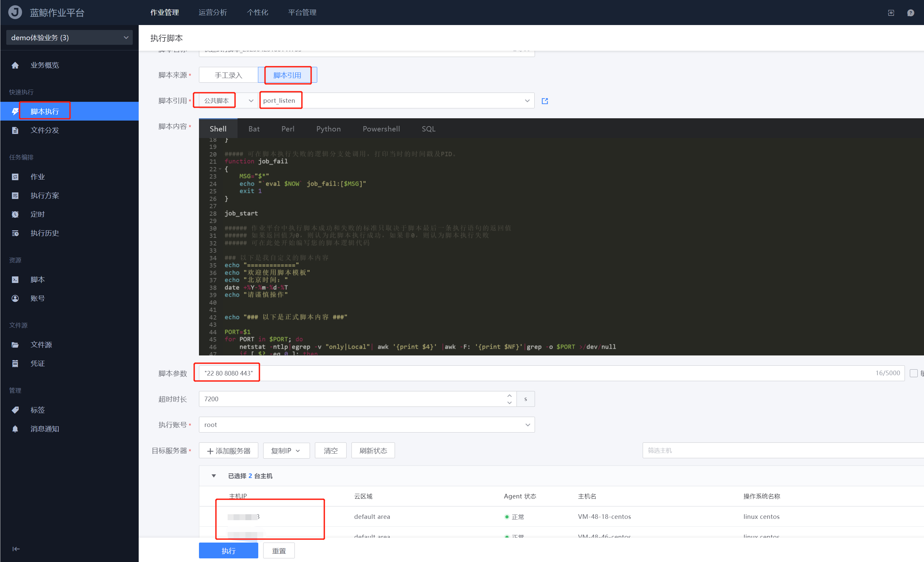924x562 pixels.
Task: Click the 账号 user icon
Action: click(15, 298)
